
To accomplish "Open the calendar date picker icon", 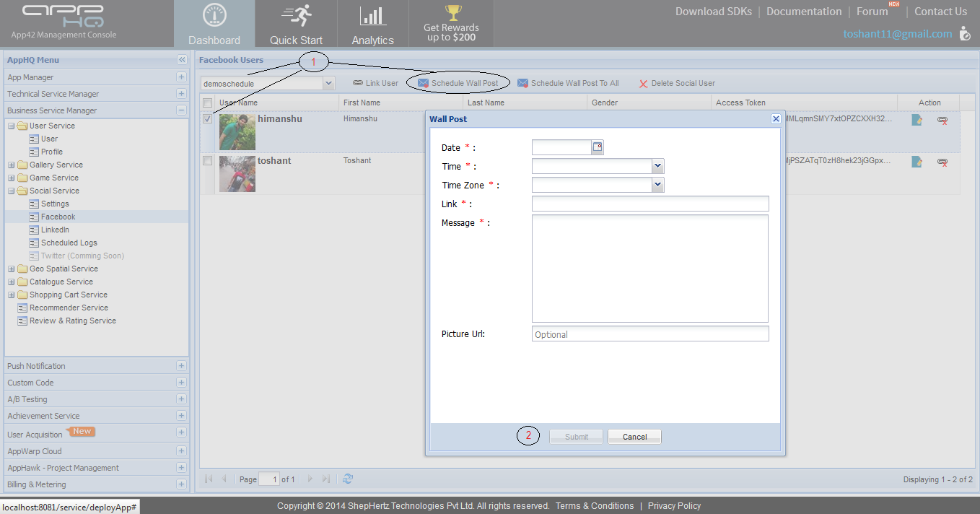I will (598, 147).
